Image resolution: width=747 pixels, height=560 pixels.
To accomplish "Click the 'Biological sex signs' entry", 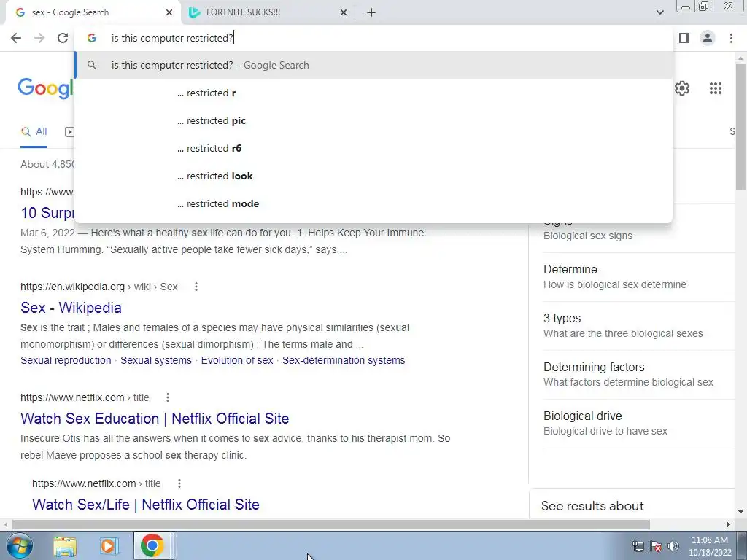I will tap(588, 236).
